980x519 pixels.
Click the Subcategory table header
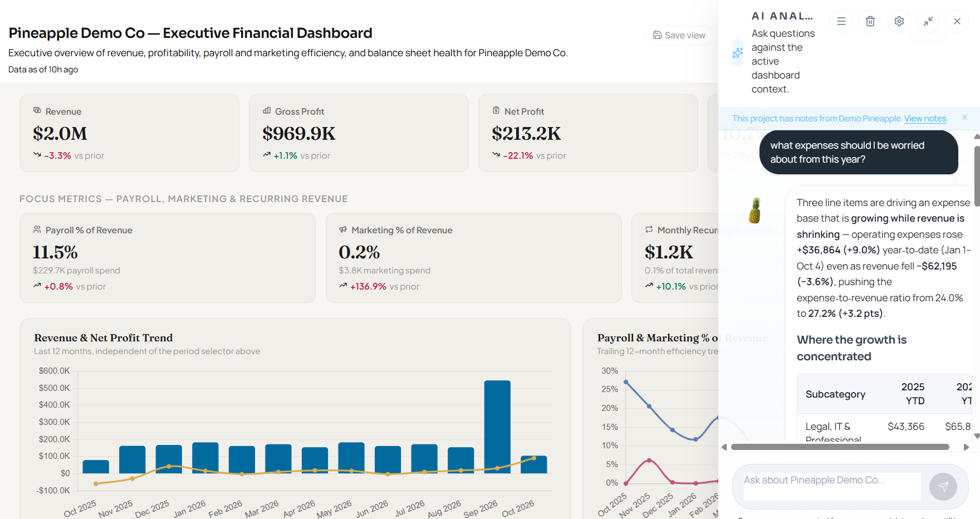pos(835,394)
